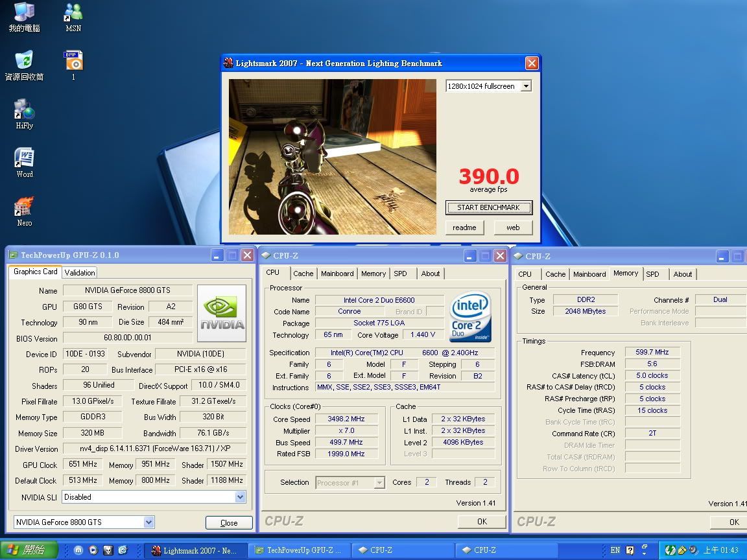Open the Cache tab in right CPU-Z

tap(556, 274)
